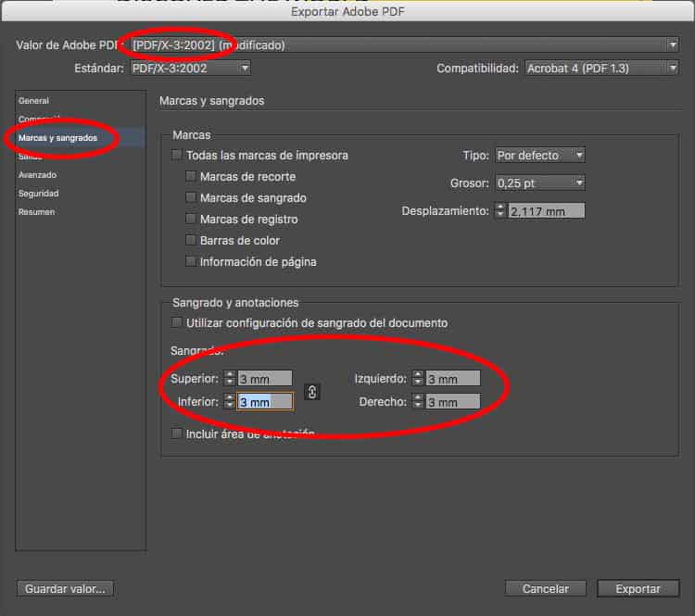Enable Información de página checkbox

[191, 261]
